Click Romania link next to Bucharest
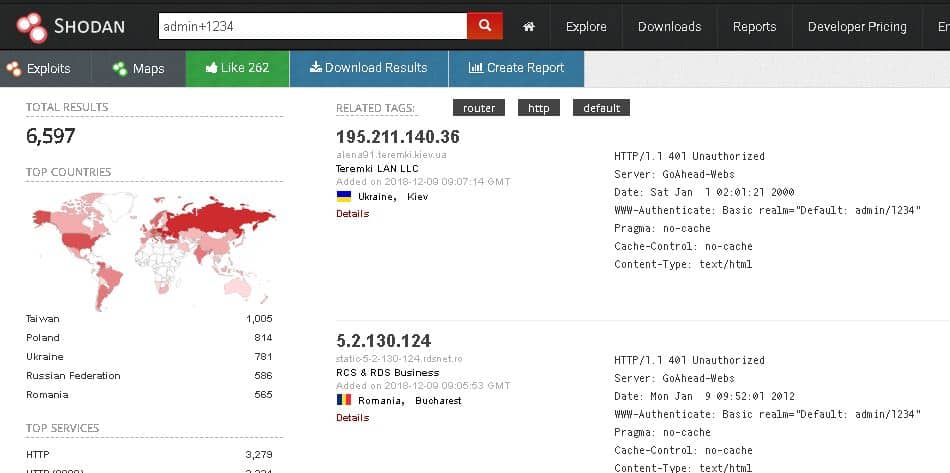Image resolution: width=950 pixels, height=473 pixels. point(381,400)
